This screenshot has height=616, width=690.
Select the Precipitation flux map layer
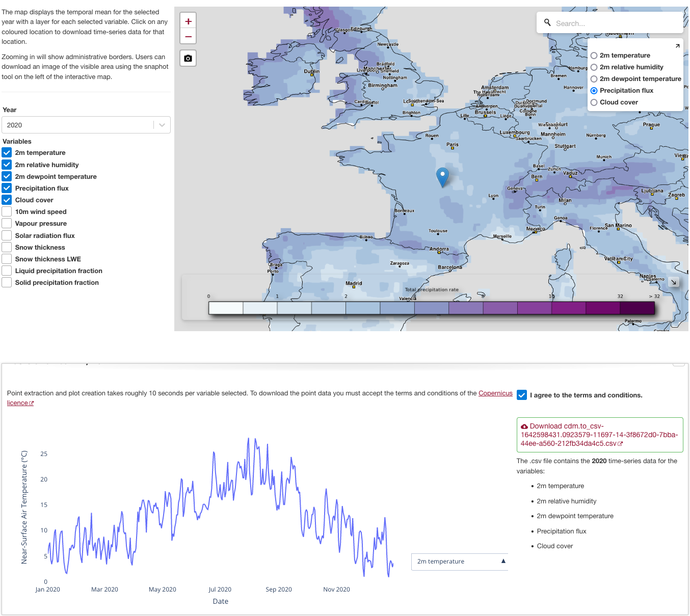(x=594, y=91)
